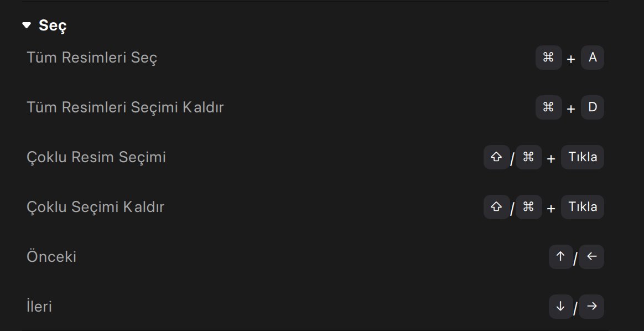Click the Command icon in Tüm Resimleri Seçimi Kaldır row
Viewport: 644px width, 331px height.
pyautogui.click(x=548, y=107)
